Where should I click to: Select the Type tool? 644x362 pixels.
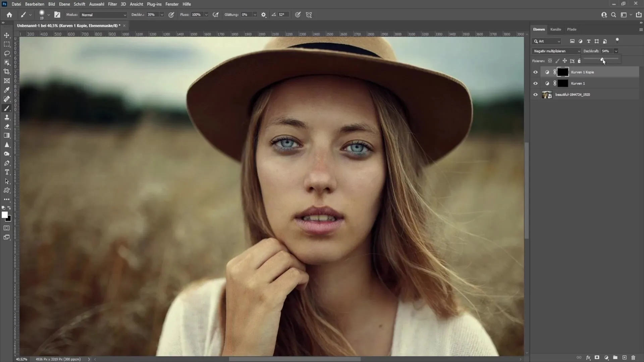(x=7, y=172)
